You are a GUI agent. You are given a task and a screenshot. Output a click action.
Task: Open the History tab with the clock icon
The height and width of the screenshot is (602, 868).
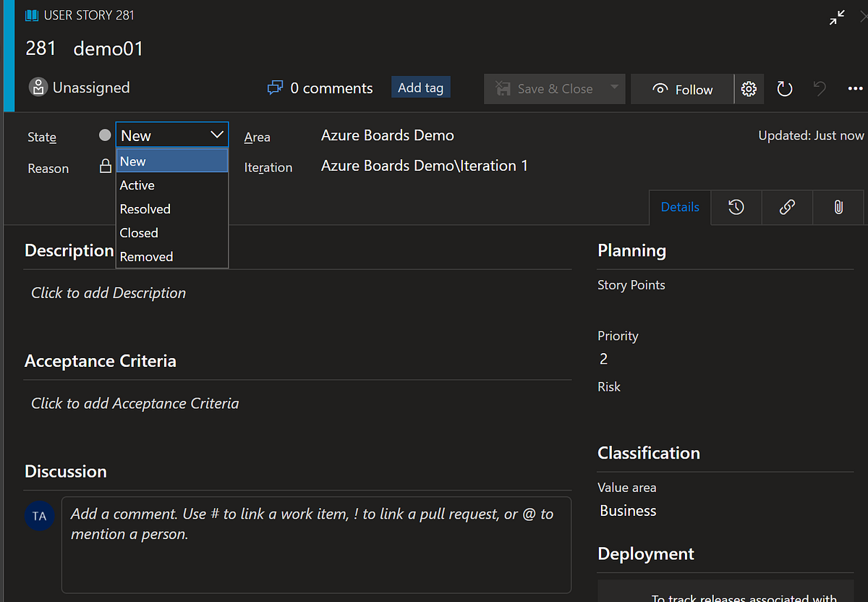coord(736,207)
